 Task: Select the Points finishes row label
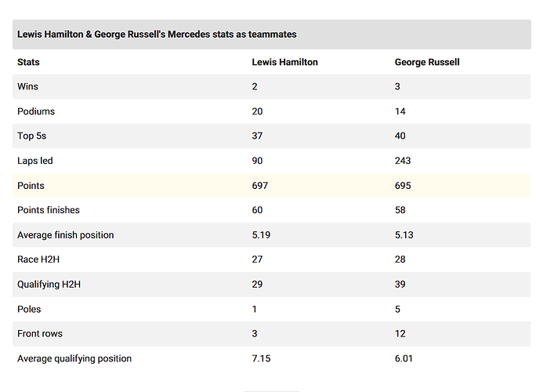point(49,210)
